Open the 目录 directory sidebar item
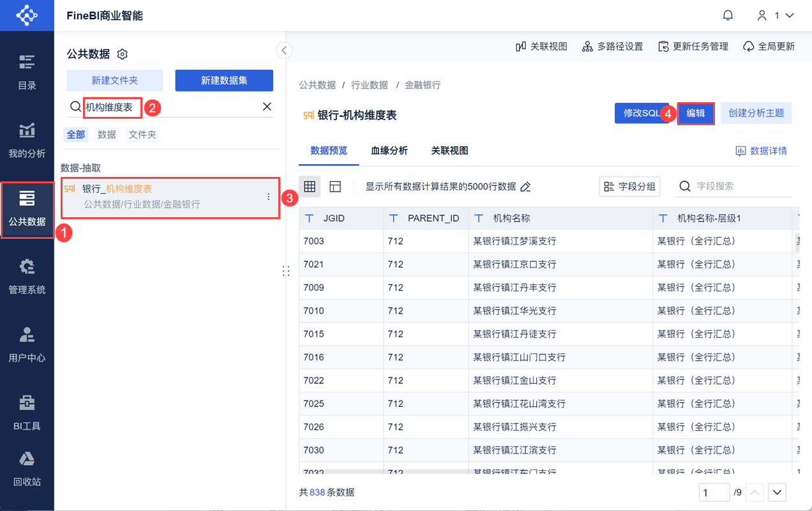 (27, 72)
